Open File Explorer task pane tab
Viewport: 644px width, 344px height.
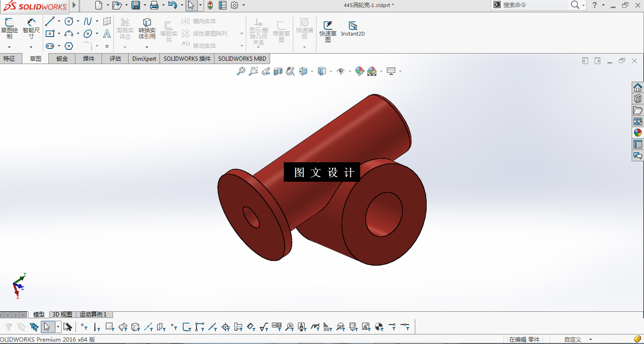(x=638, y=110)
